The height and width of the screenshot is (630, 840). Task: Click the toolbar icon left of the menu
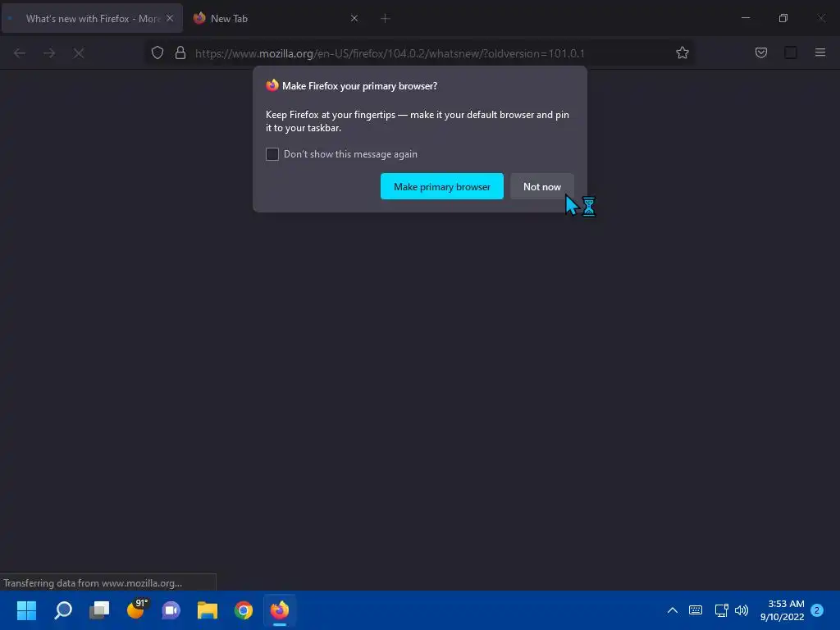tap(791, 52)
